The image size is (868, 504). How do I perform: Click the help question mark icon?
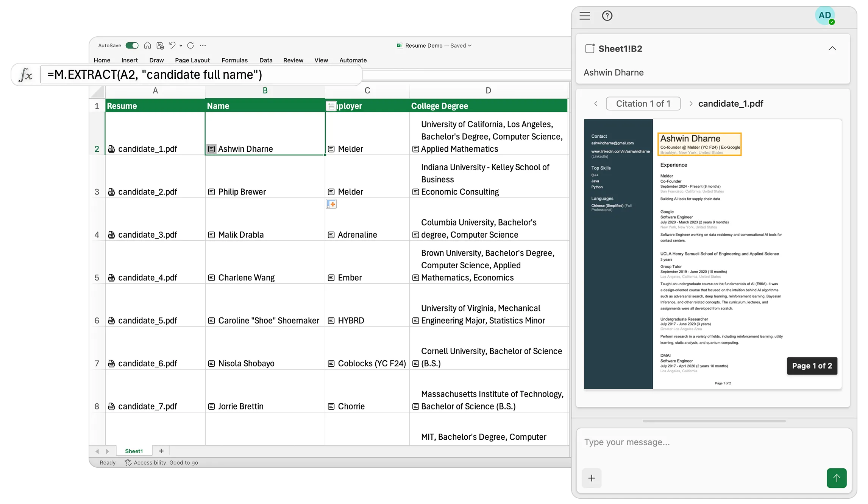(607, 16)
